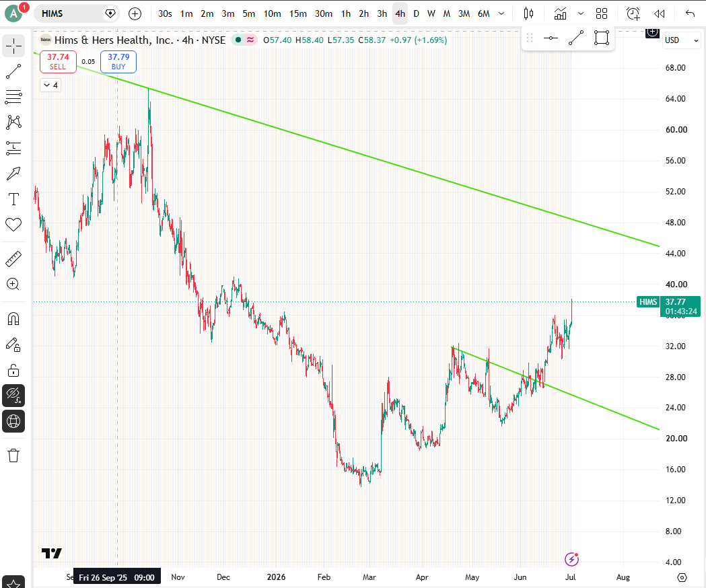Click the TradingView logo on chart
This screenshot has width=706, height=588.
point(51,553)
